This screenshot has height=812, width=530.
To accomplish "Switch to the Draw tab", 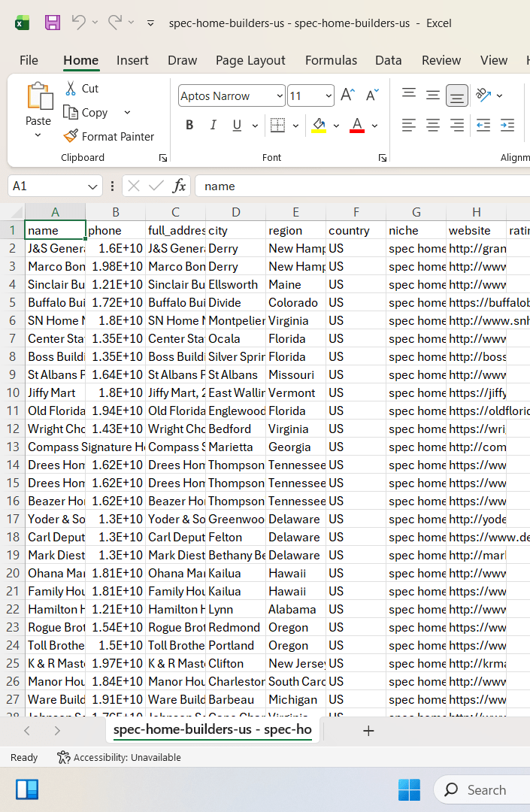I will coord(182,61).
